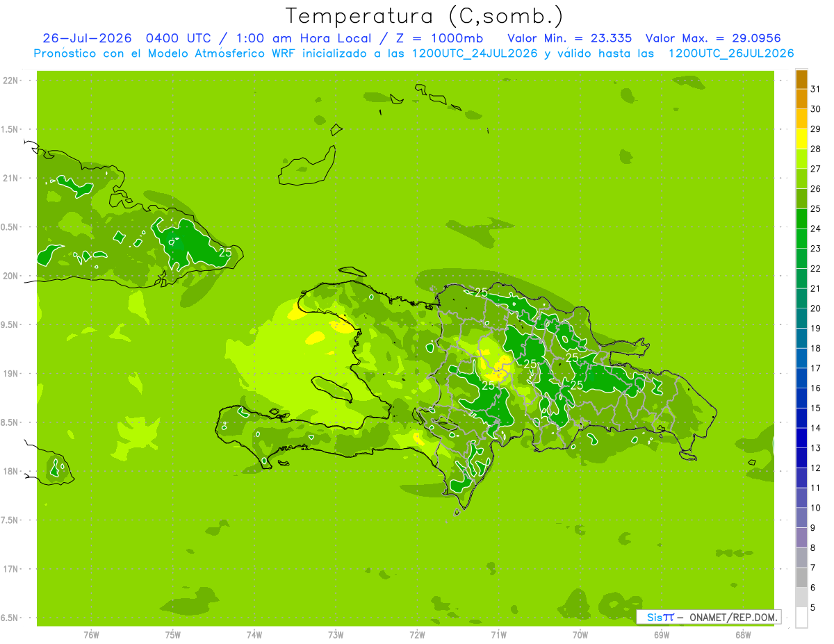Click the '73W' longitude label
The image size is (834, 644).
point(336,634)
